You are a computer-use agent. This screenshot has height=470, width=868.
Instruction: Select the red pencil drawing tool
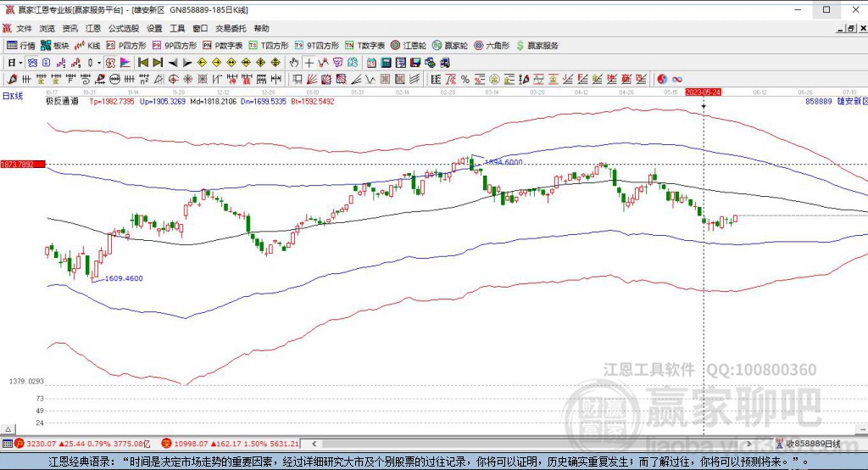click(x=12, y=79)
